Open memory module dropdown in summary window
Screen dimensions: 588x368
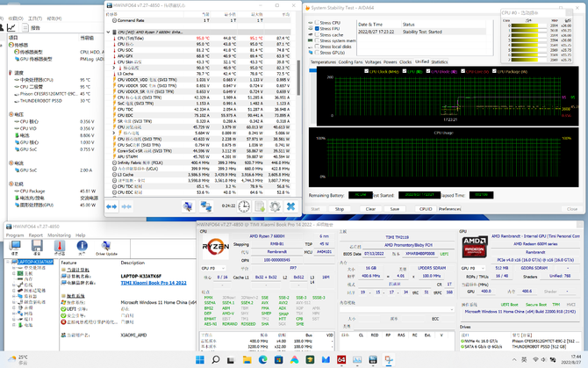pyautogui.click(x=397, y=309)
